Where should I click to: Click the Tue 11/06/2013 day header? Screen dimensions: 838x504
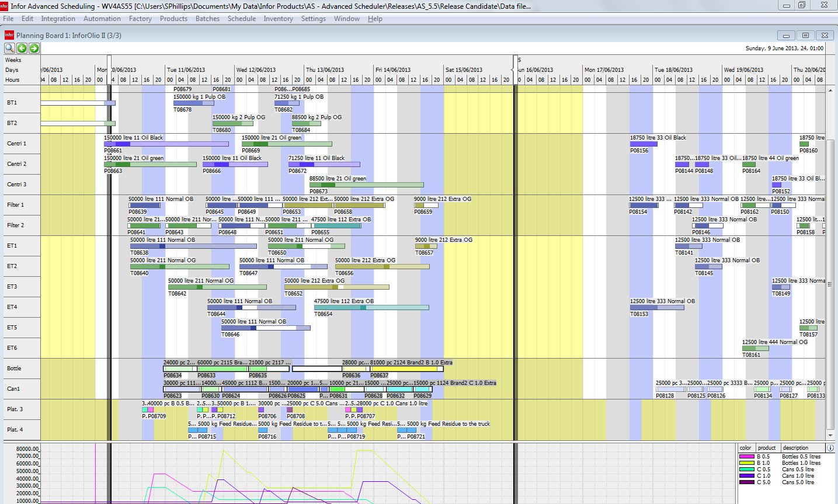[x=186, y=69]
